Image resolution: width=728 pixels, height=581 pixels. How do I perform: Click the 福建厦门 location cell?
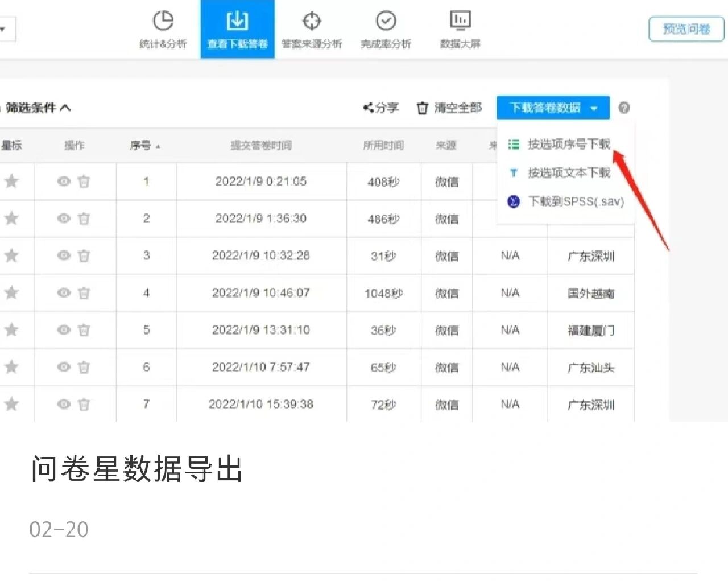click(x=591, y=330)
